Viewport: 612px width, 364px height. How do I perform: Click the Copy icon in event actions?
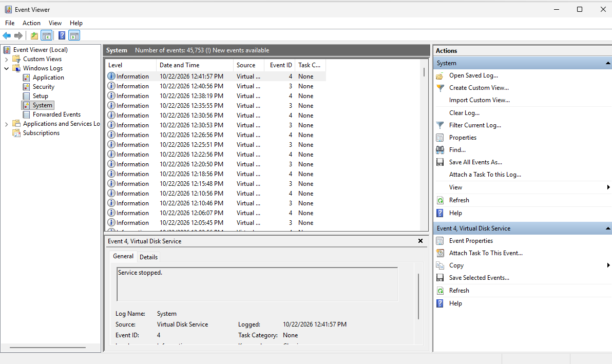pyautogui.click(x=440, y=266)
